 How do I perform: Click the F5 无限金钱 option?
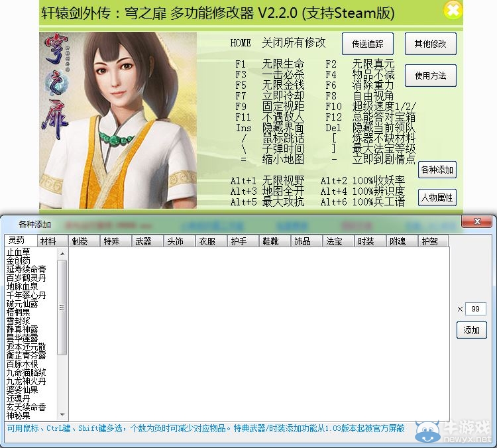tap(270, 85)
